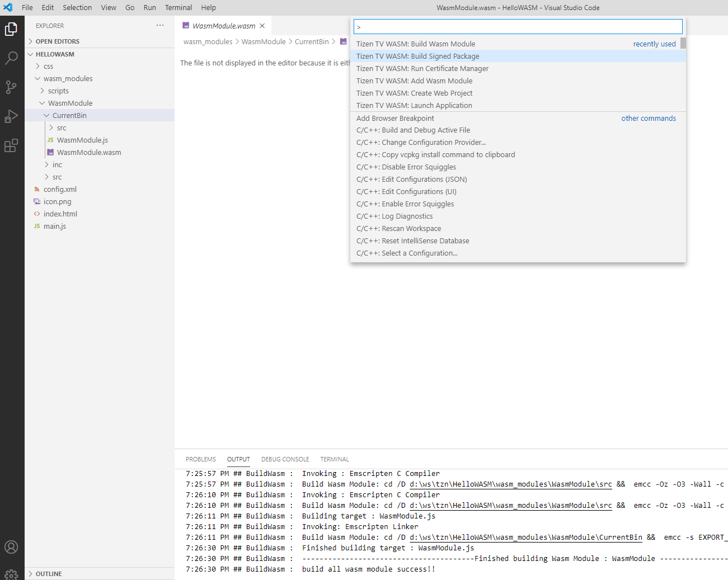Switch to the Output panel tab
The width and height of the screenshot is (728, 580).
point(238,459)
